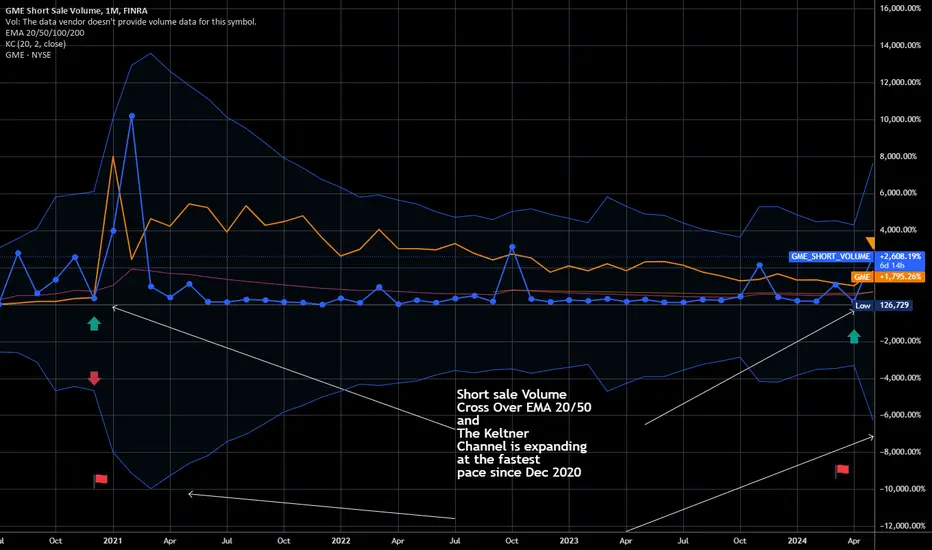Viewport: 932px width, 550px height.
Task: Select the red flag near 2021
Action: tap(100, 480)
